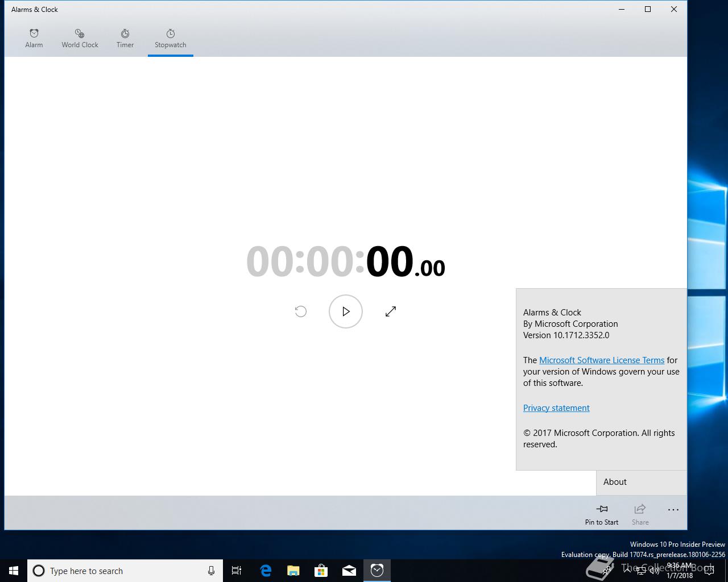Open Task View

237,571
